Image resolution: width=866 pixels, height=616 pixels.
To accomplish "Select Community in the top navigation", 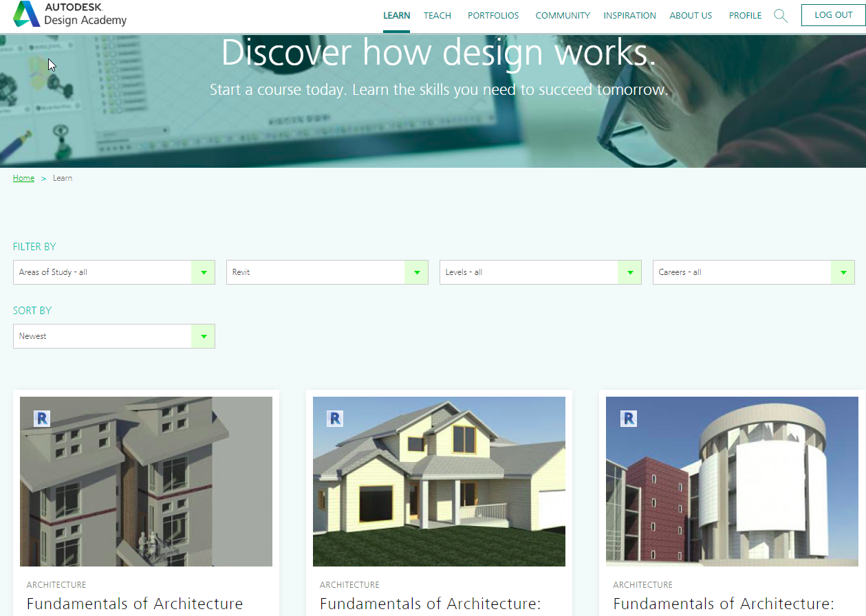I will pos(563,15).
